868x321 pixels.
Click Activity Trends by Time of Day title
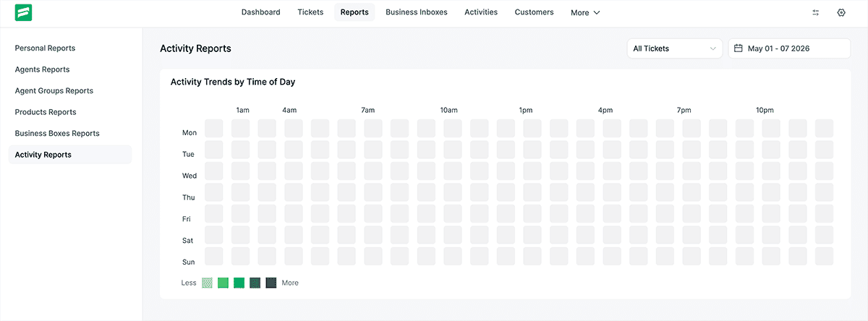click(x=233, y=82)
